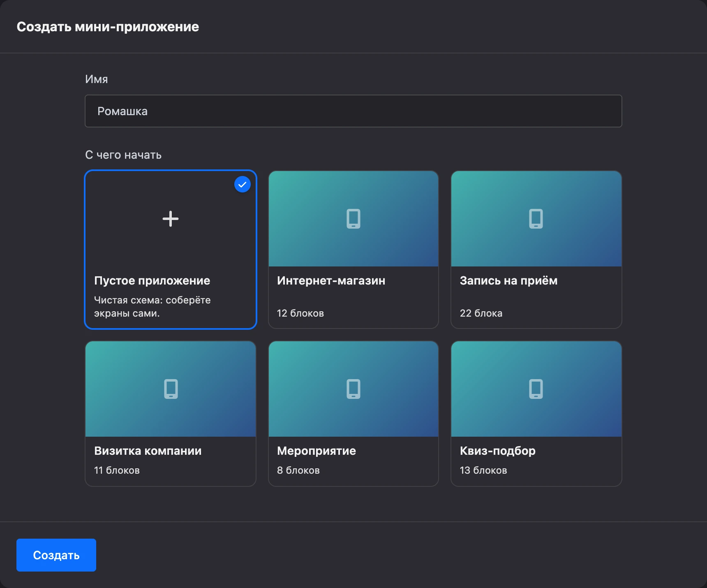This screenshot has height=588, width=707.
Task: Click 'Чистая схема: соберёте экраны сами.' description
Action: [x=152, y=307]
